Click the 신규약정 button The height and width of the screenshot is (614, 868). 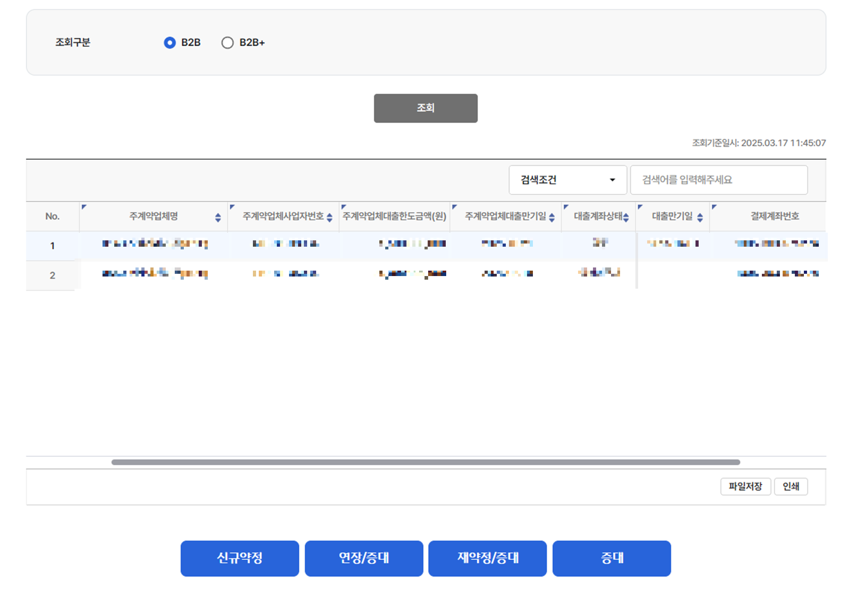tap(239, 558)
